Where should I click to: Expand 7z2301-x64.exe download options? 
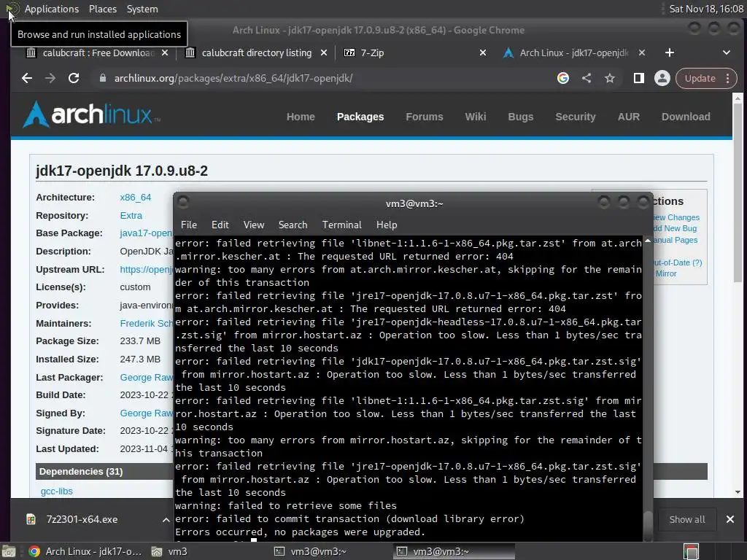(x=166, y=519)
